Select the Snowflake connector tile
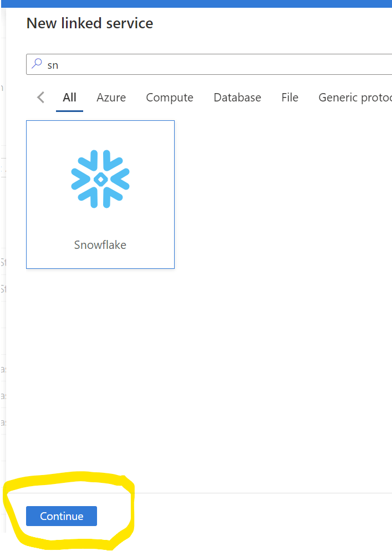 [100, 195]
